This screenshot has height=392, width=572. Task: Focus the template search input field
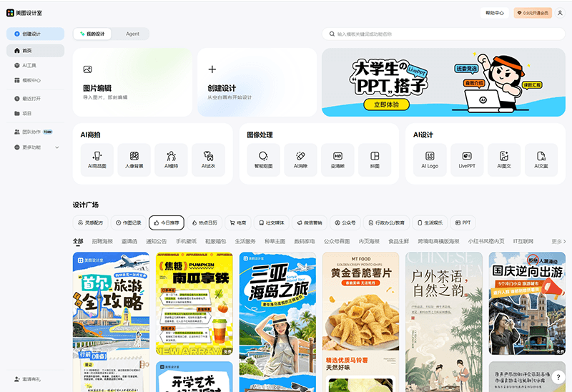[443, 34]
